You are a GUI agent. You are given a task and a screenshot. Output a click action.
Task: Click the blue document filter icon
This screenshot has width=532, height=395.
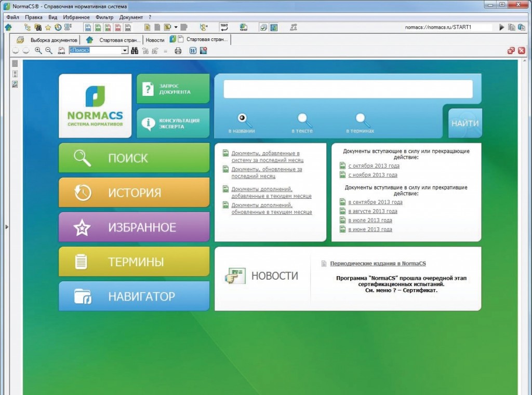tap(88, 28)
